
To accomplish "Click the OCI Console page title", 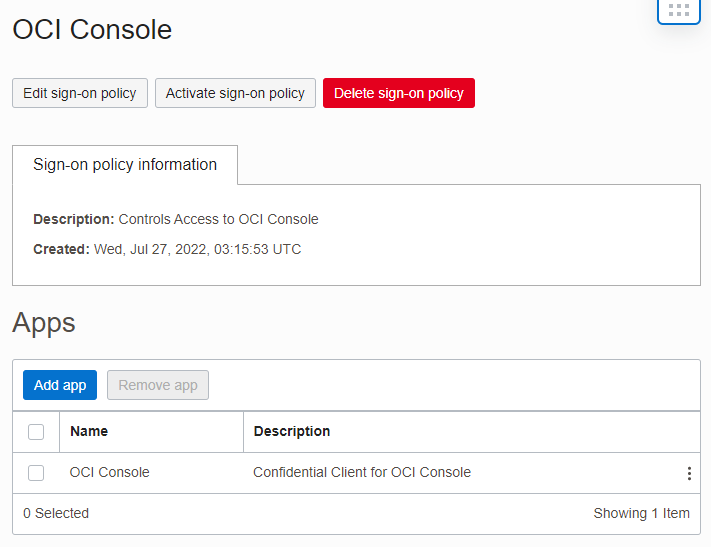I will [92, 30].
